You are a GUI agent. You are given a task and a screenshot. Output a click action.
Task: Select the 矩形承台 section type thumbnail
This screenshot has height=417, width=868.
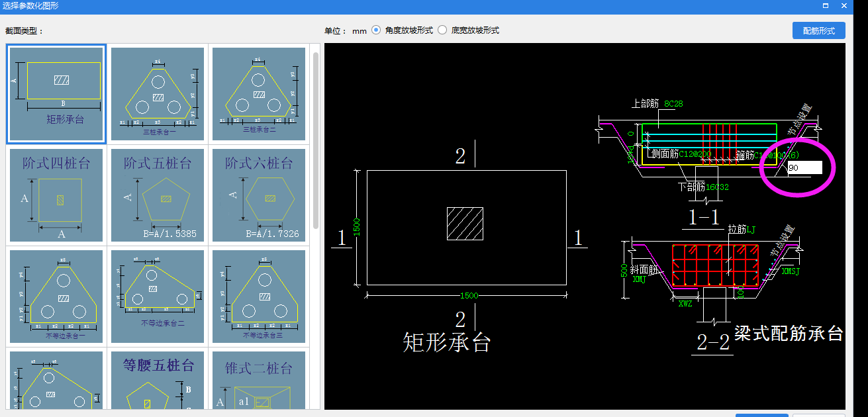[56, 93]
